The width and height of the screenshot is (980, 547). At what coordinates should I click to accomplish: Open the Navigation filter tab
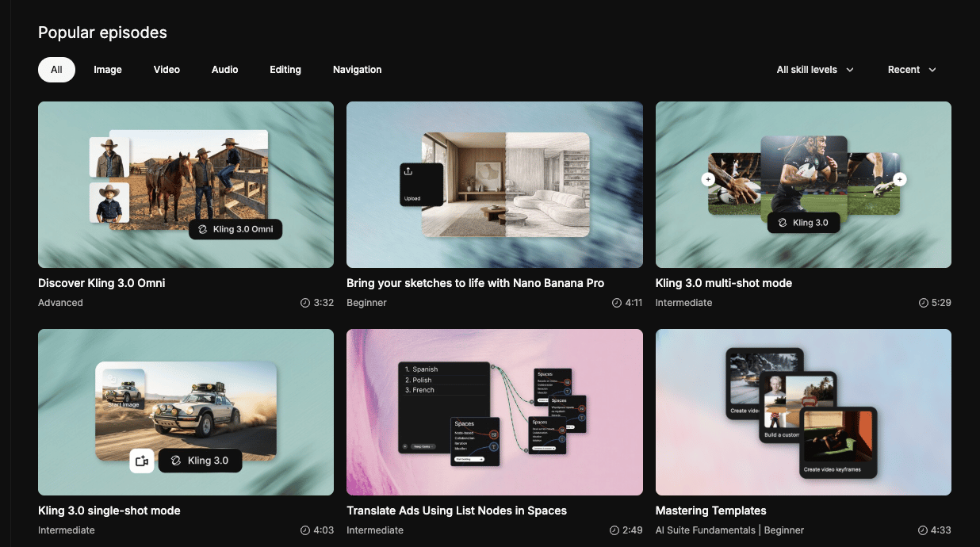click(358, 70)
